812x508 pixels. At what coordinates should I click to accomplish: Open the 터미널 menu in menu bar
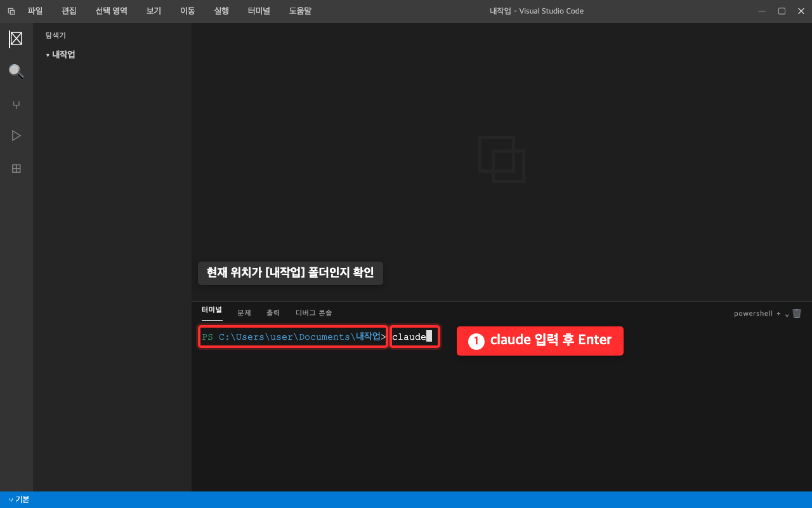pyautogui.click(x=259, y=11)
